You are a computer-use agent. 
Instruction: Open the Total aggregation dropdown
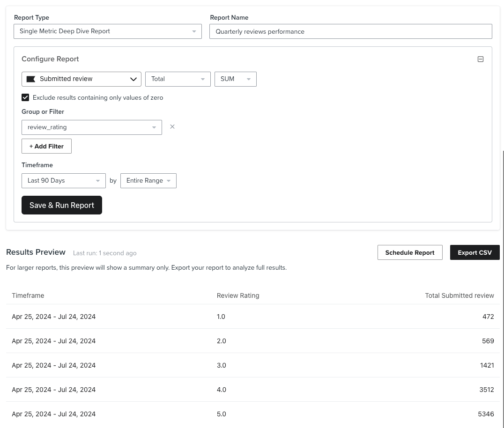click(x=202, y=79)
